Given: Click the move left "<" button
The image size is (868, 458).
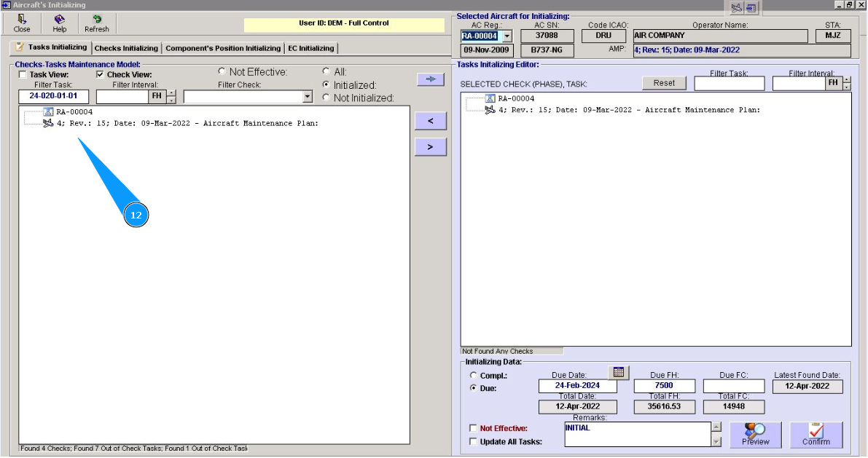Looking at the screenshot, I should (x=430, y=121).
